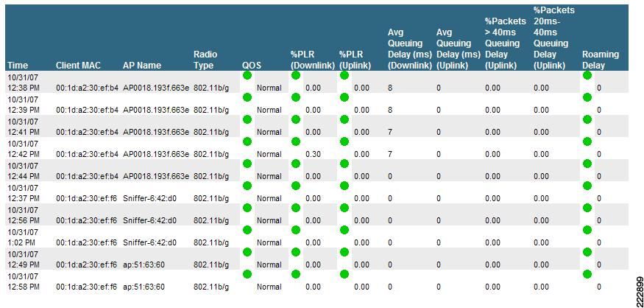
Task: Select QOS indicator in 12:56 PM row
Action: (247, 208)
